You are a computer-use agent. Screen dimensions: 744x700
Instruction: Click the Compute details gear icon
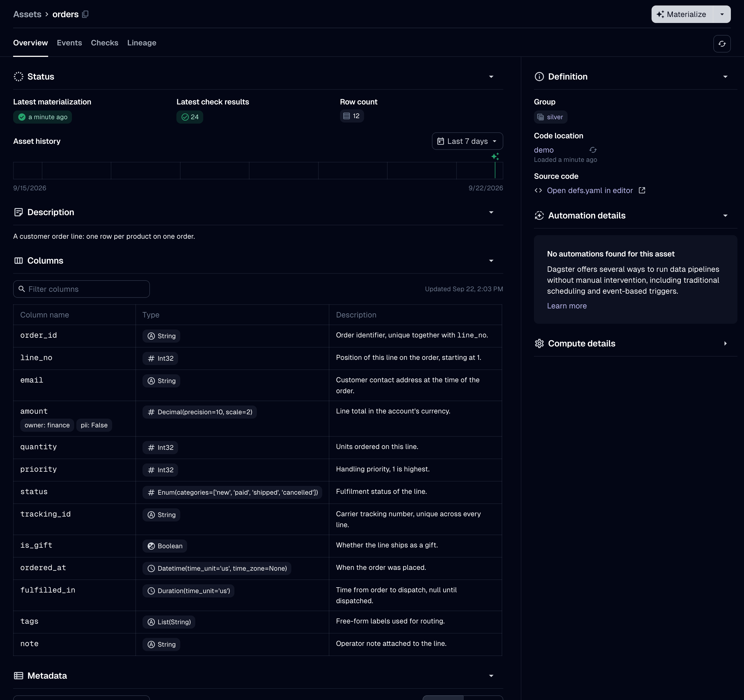(539, 343)
